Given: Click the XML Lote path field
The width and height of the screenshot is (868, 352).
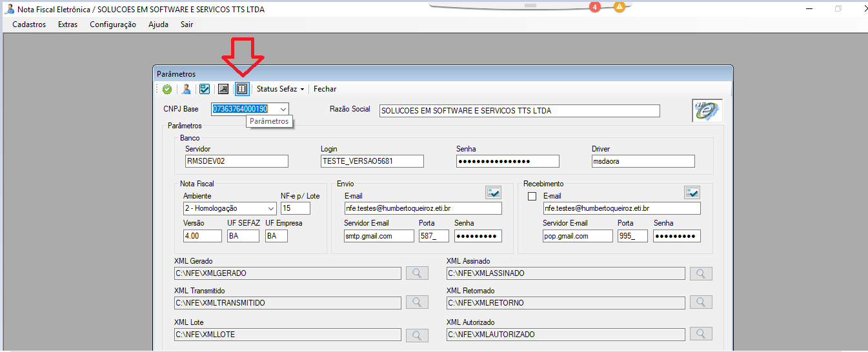Looking at the screenshot, I should (287, 335).
